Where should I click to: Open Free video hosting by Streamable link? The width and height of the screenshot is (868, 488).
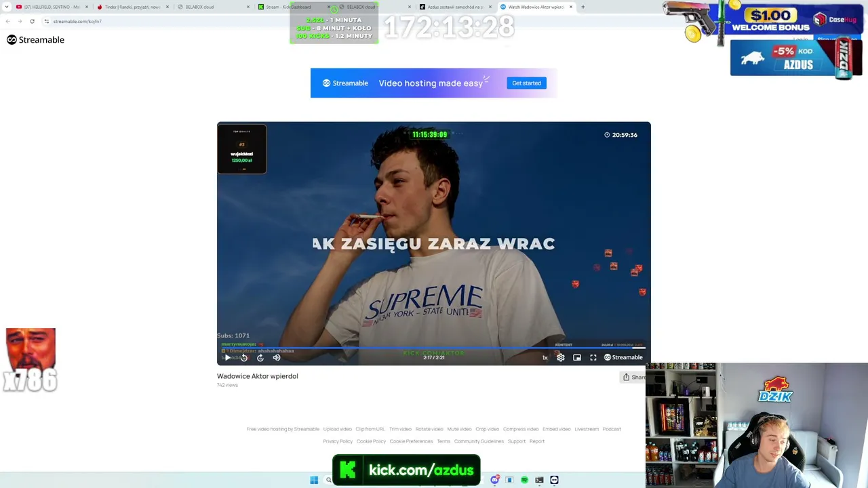283,429
